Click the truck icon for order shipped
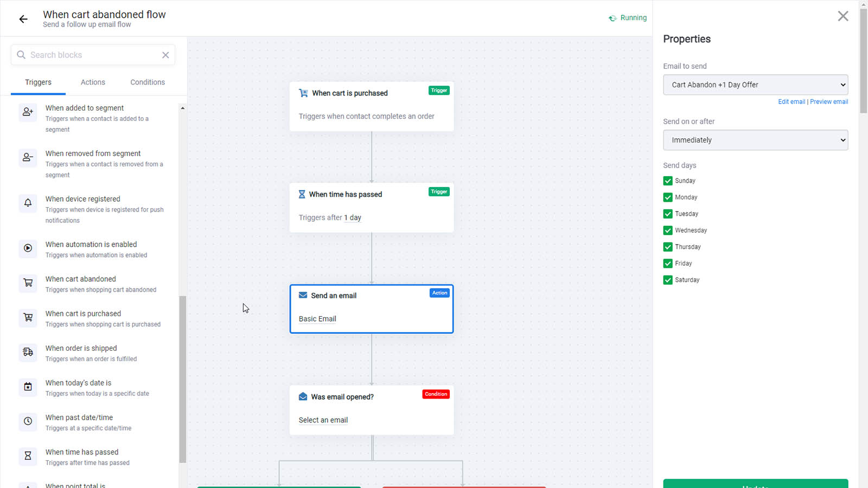The width and height of the screenshot is (868, 488). pos(28,352)
